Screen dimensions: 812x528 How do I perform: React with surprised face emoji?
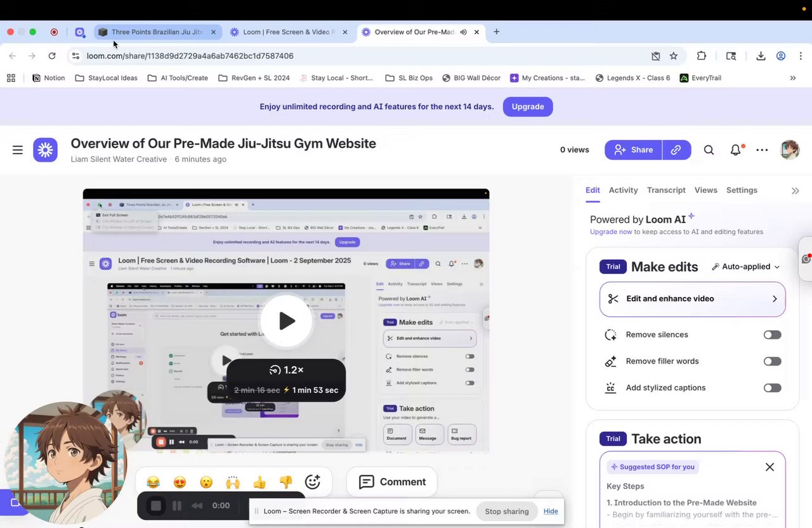(206, 482)
